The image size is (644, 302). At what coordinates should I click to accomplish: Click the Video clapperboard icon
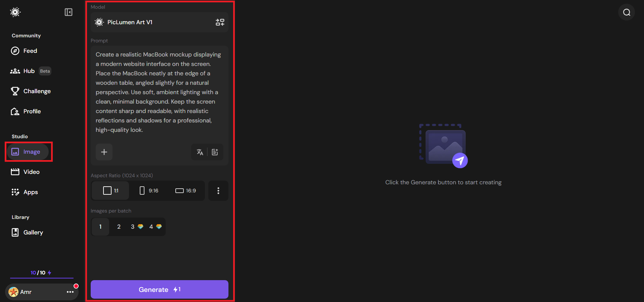(x=15, y=172)
